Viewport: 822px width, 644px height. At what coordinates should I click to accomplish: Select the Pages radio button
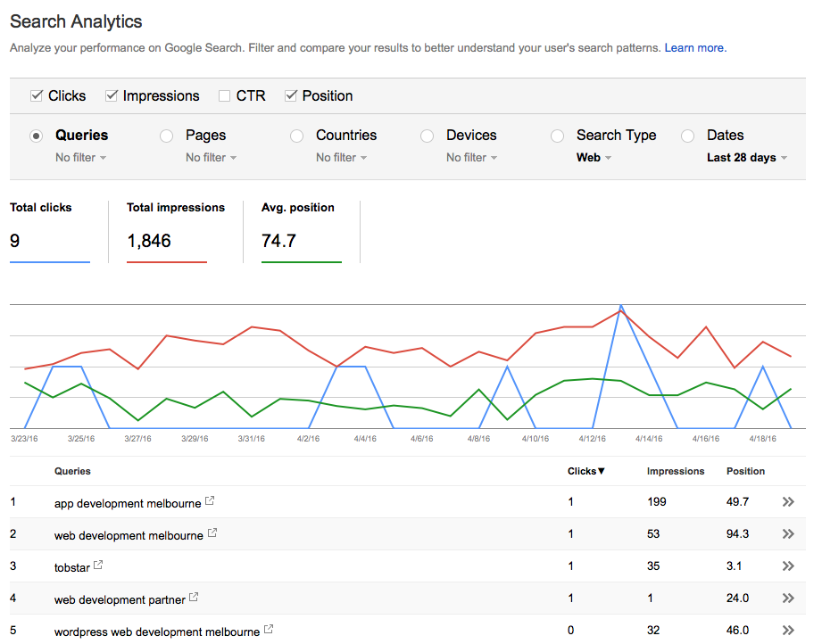(x=166, y=136)
